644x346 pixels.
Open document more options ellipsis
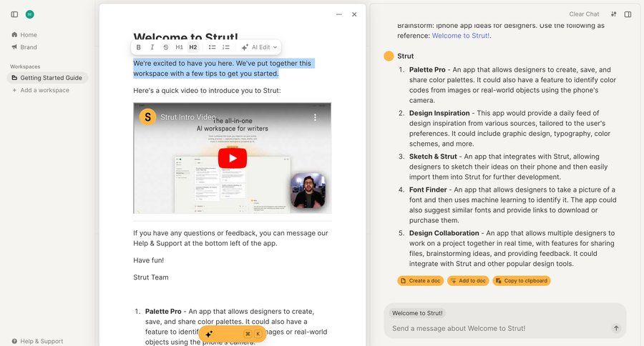339,14
